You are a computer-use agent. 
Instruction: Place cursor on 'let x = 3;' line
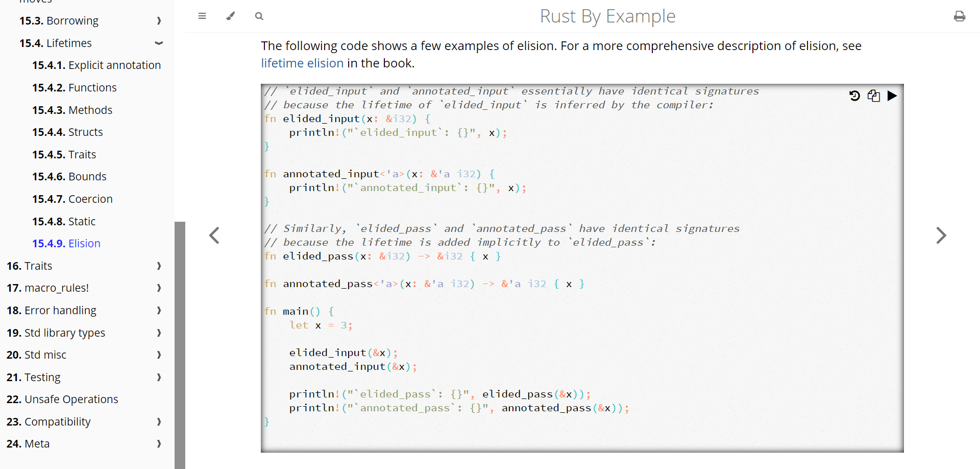pos(321,325)
